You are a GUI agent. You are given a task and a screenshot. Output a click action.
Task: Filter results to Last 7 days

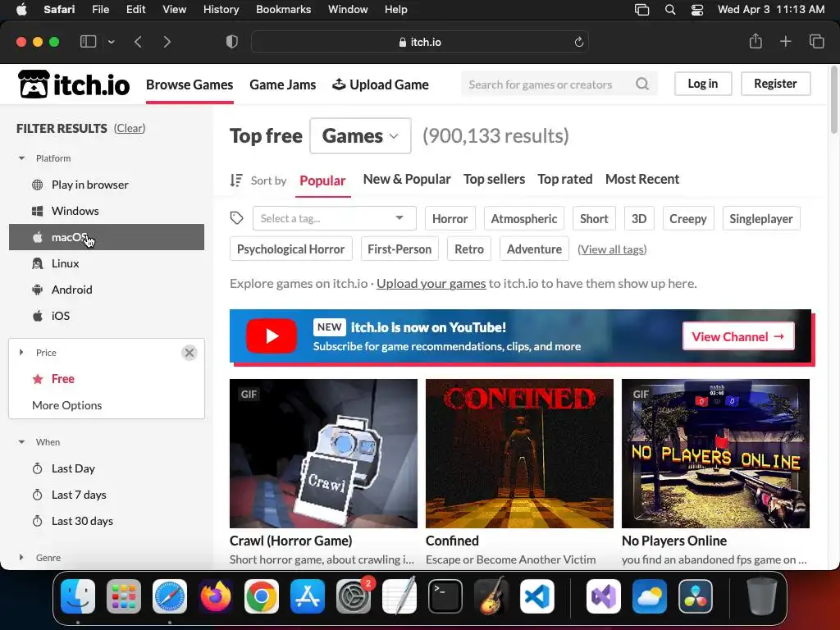pos(107,495)
